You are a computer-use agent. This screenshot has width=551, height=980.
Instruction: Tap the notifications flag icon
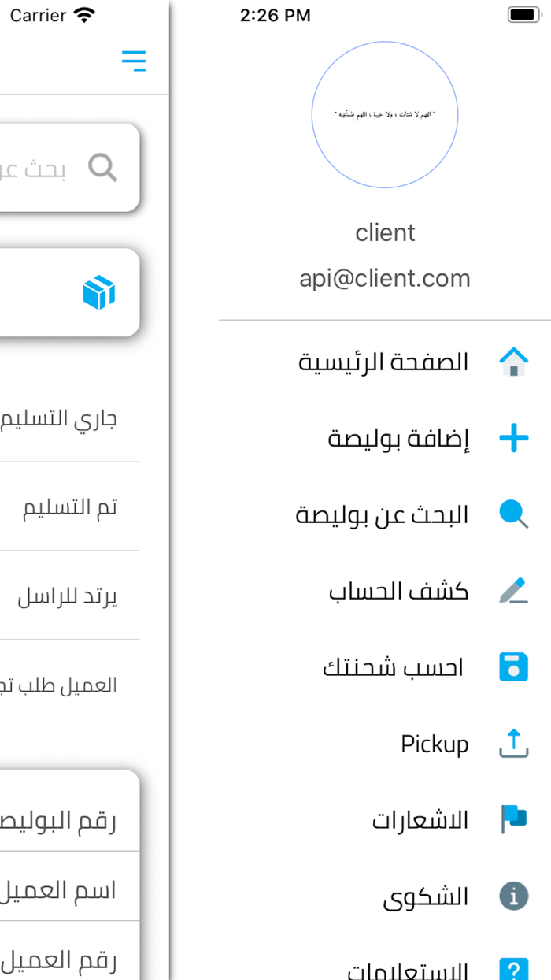click(513, 819)
